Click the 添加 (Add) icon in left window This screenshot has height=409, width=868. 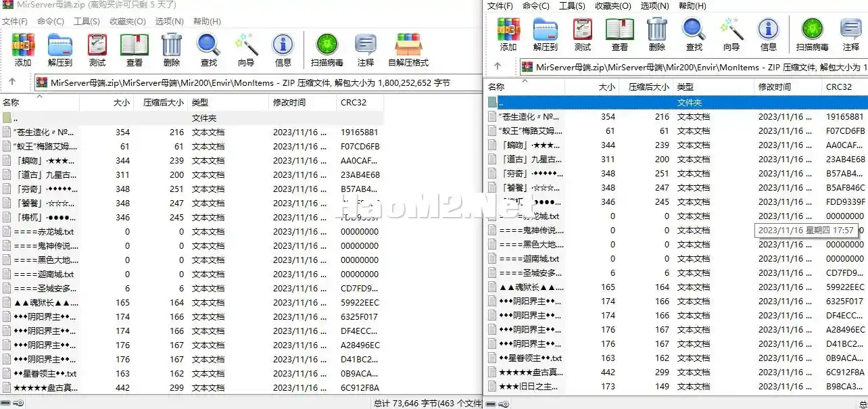coord(23,50)
